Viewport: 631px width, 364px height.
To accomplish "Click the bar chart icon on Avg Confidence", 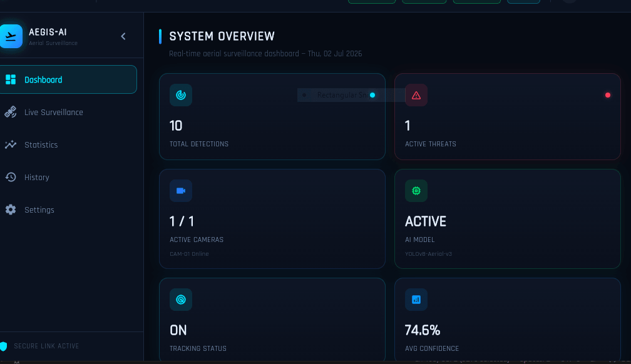I will pos(416,300).
